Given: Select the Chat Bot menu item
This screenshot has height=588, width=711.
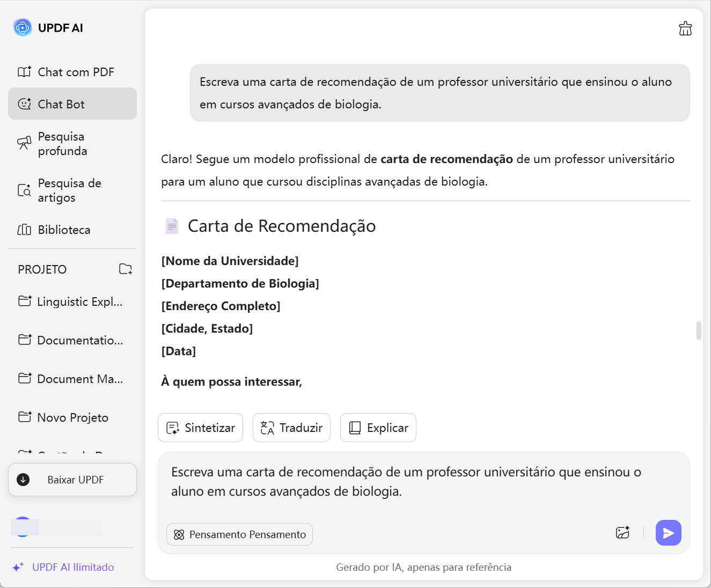Looking at the screenshot, I should click(72, 104).
